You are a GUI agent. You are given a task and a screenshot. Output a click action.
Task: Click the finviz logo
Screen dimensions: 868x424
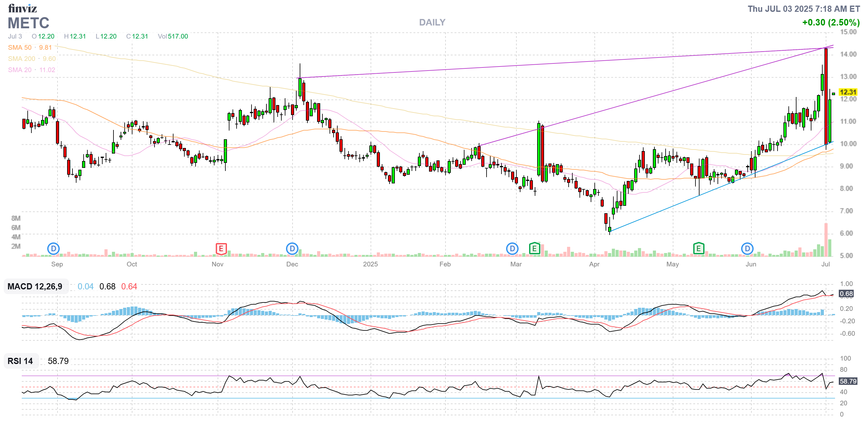coord(22,8)
